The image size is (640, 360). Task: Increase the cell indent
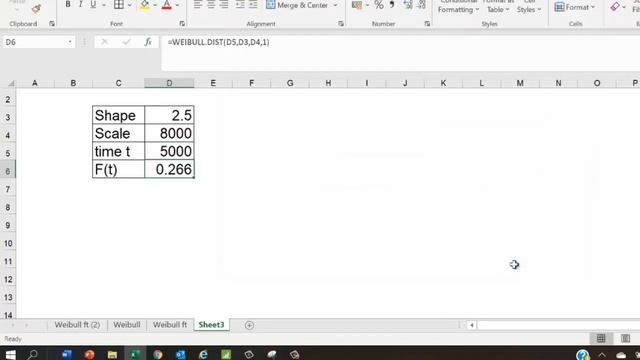[253, 5]
